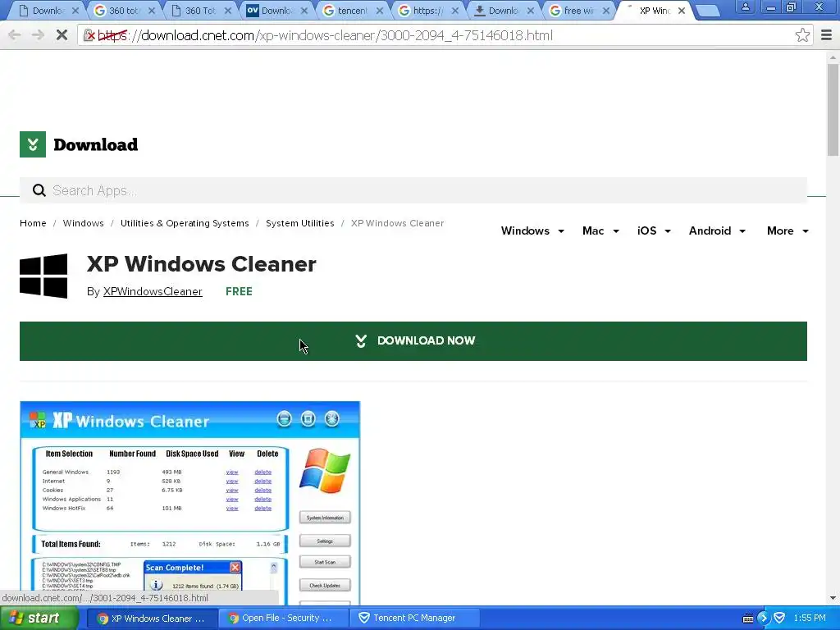Click the Chrome forward arrow
Screen dimensions: 840x630
tap(38, 35)
